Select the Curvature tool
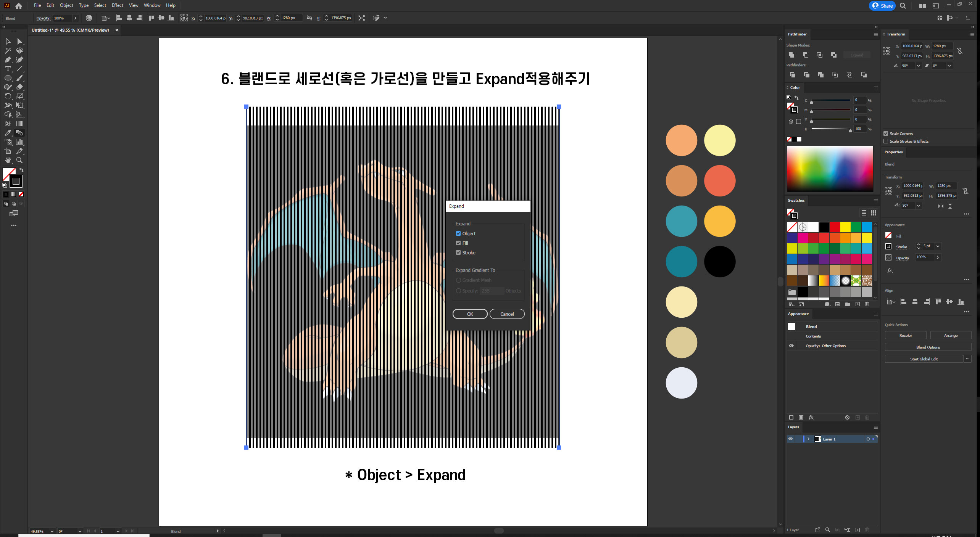980x537 pixels. tap(19, 59)
